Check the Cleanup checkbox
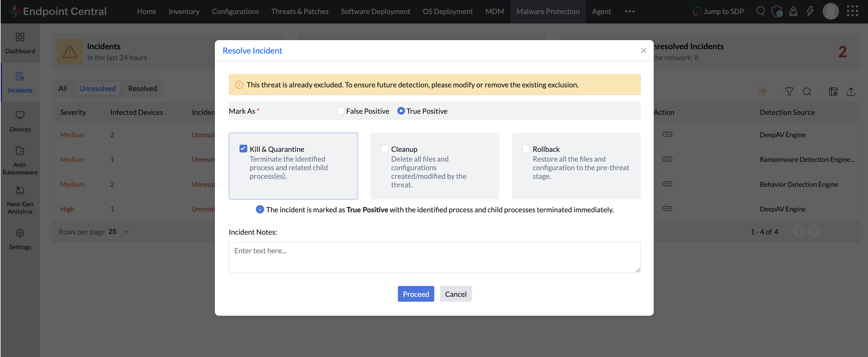The height and width of the screenshot is (357, 868). 384,149
